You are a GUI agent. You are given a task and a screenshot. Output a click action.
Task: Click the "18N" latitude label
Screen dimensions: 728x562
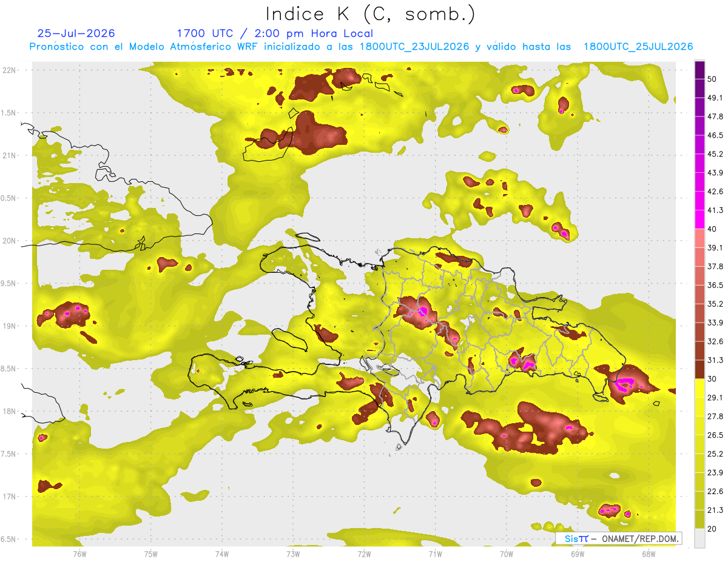point(10,411)
